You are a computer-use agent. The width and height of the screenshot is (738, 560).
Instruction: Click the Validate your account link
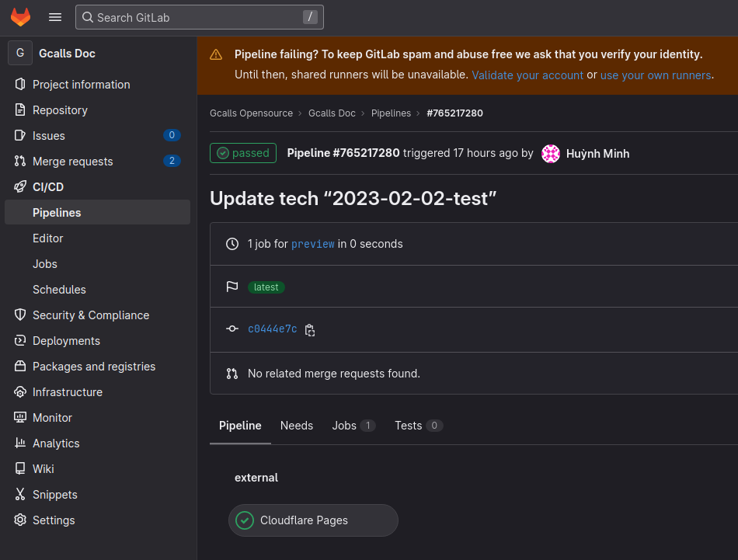point(527,75)
